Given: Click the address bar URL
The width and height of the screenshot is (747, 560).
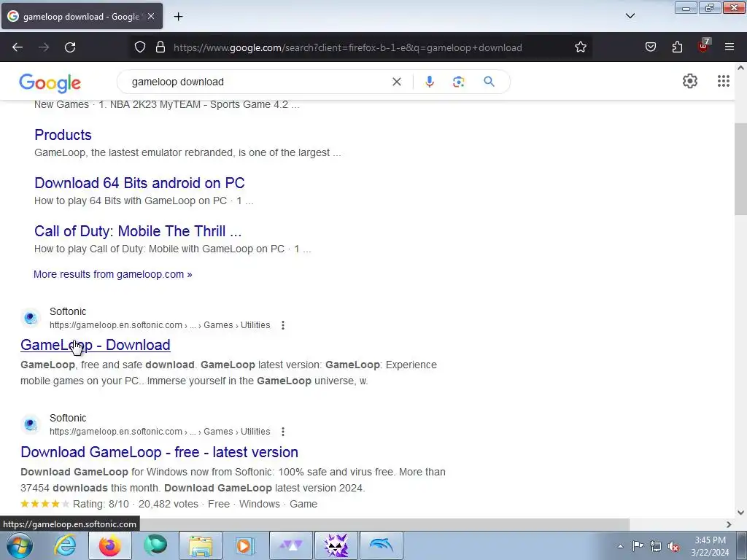Looking at the screenshot, I should click(348, 47).
